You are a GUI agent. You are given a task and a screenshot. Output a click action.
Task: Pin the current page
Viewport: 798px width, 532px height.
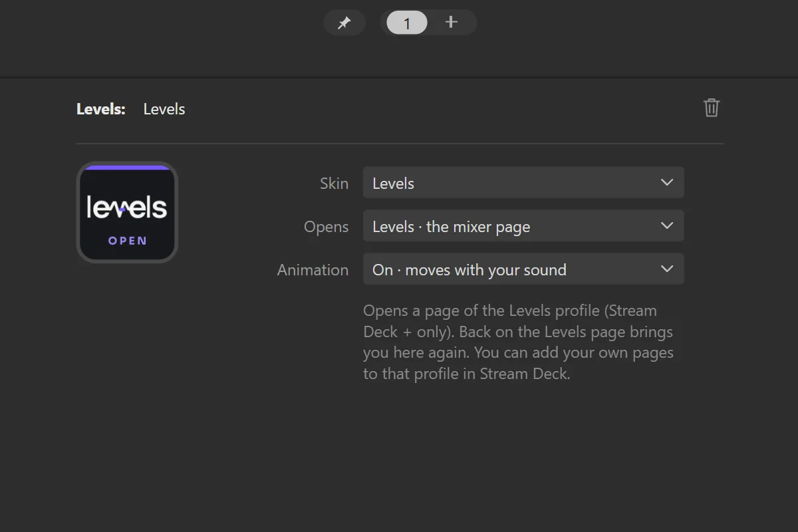tap(344, 23)
